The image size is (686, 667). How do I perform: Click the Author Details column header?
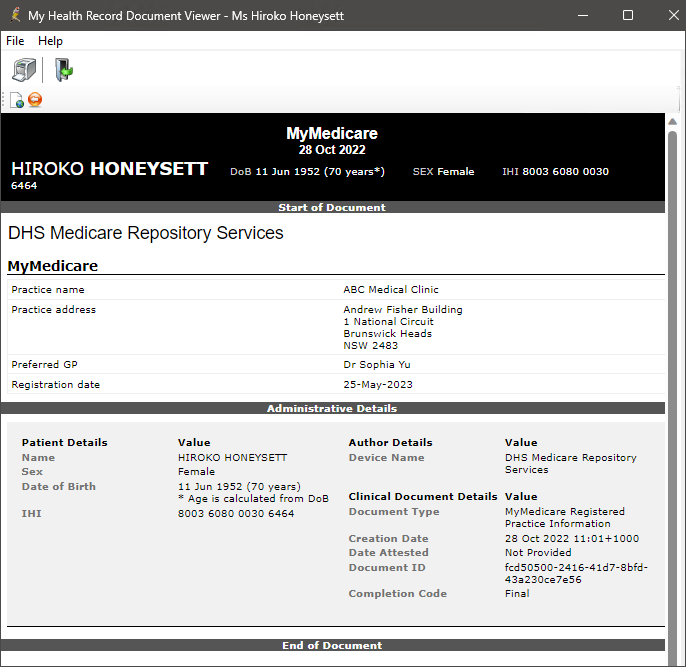click(x=390, y=443)
